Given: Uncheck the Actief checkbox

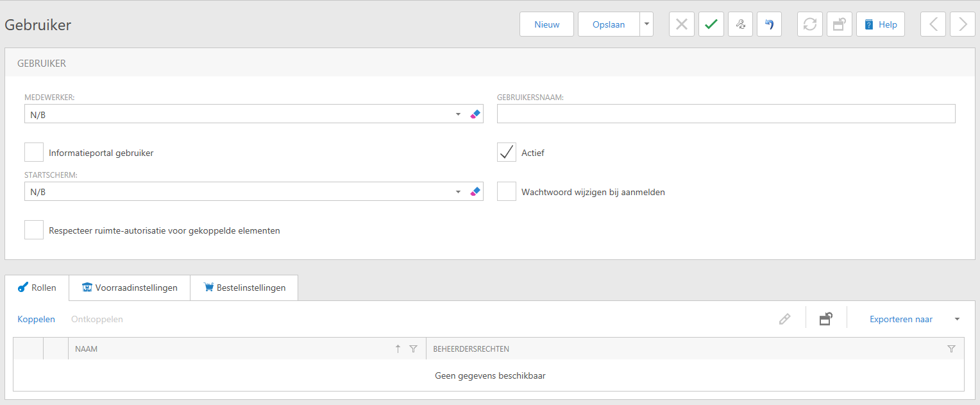Looking at the screenshot, I should click(507, 153).
